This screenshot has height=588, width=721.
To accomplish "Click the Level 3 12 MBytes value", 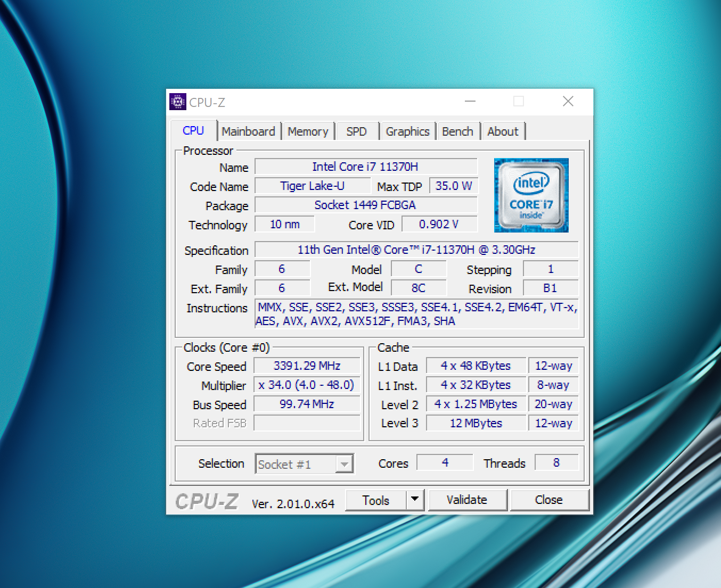I will coord(476,423).
